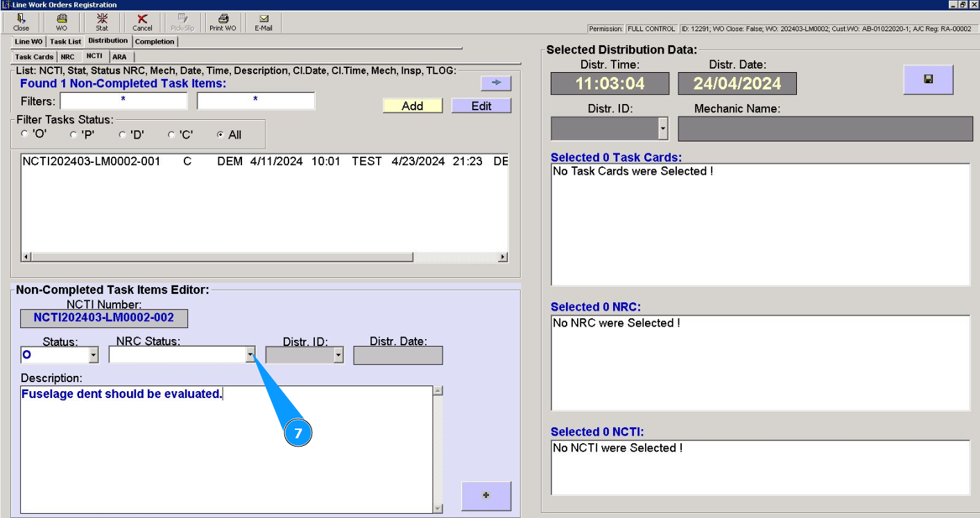Image resolution: width=980 pixels, height=518 pixels.
Task: Select the 'P' status filter radio
Action: [x=74, y=135]
